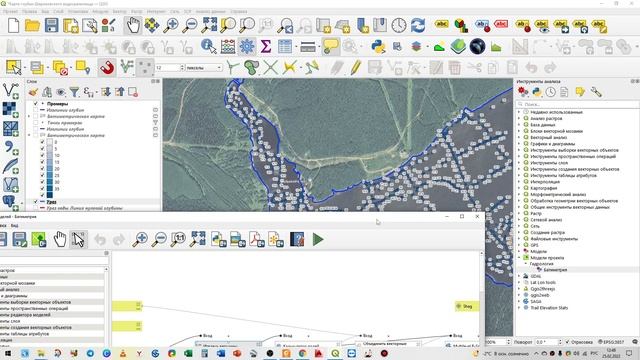The image size is (640, 360).
Task: Show statistical summary sigma icon
Action: (x=266, y=46)
